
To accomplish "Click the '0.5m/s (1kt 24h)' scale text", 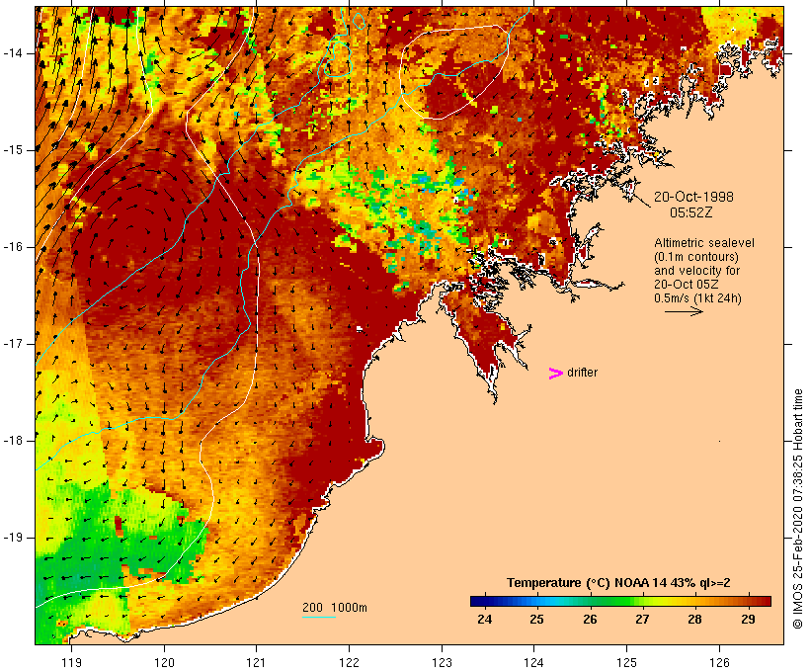I will point(697,298).
